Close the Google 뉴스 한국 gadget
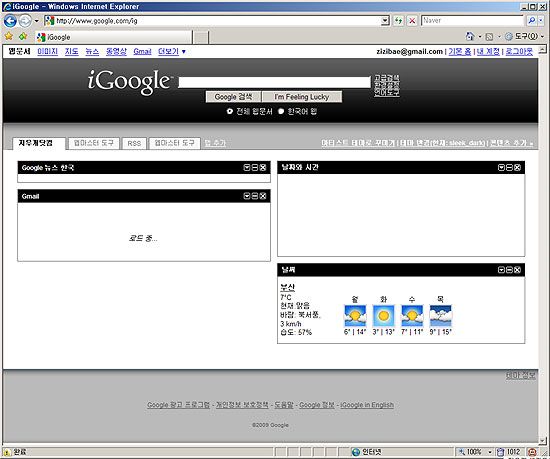This screenshot has height=459, width=550. point(263,168)
